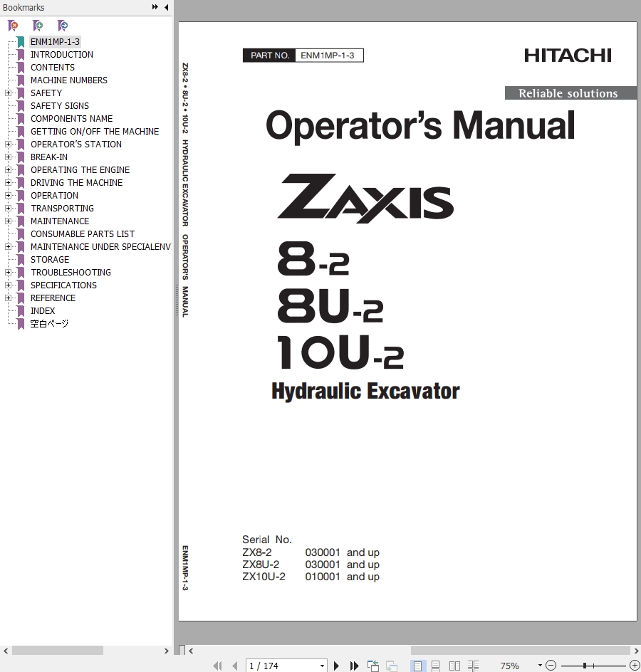The image size is (641, 672).
Task: Switch to continuous page view
Action: (x=436, y=666)
